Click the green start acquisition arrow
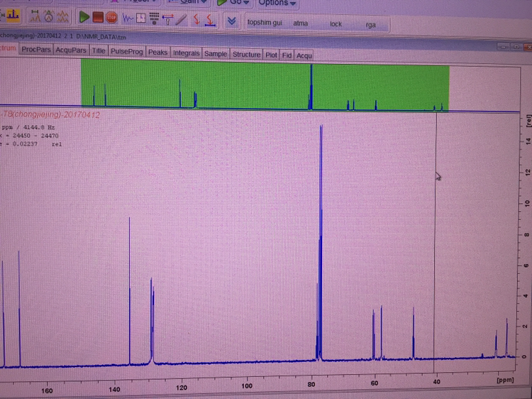This screenshot has width=532, height=399. 84,17
